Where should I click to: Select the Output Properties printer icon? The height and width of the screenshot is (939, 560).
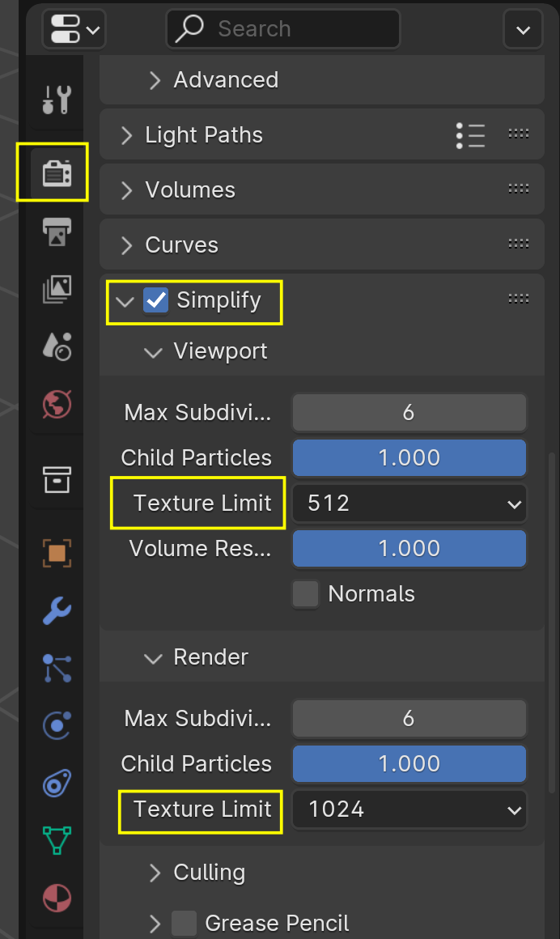point(53,232)
